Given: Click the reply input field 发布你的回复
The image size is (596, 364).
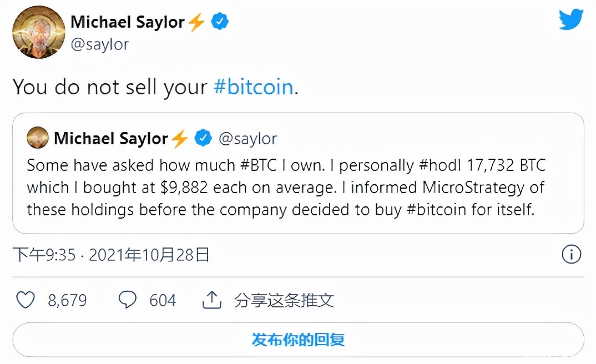Looking at the screenshot, I should point(298,339).
